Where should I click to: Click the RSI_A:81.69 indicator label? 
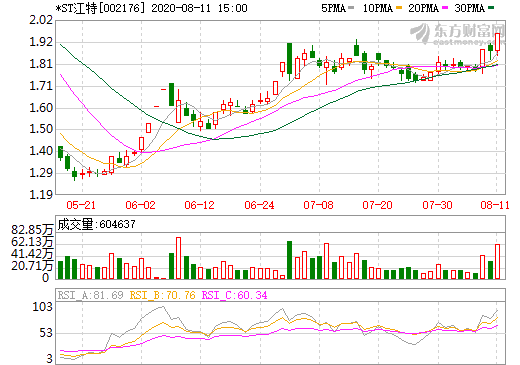91,295
